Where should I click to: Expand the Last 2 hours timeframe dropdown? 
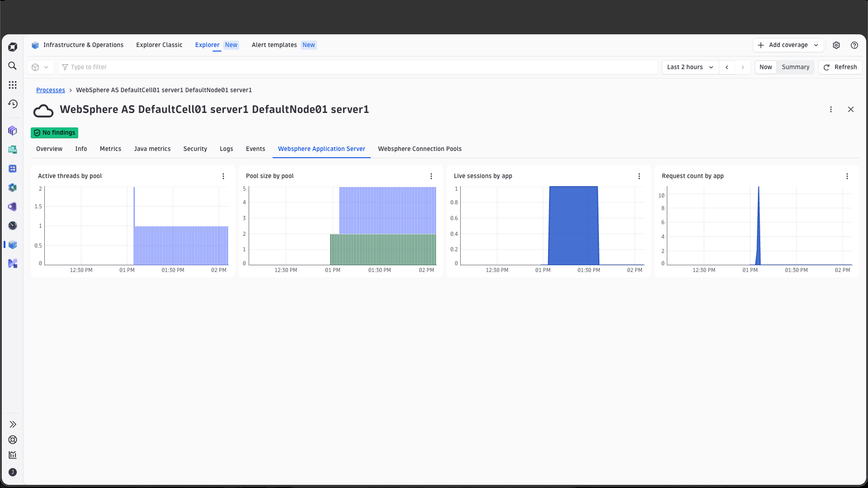point(690,67)
